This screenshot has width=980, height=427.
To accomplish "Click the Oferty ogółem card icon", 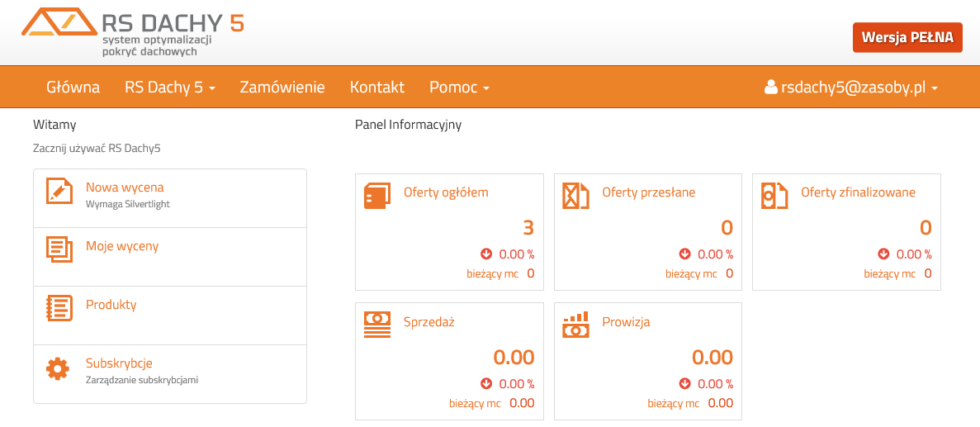I will pos(377,196).
